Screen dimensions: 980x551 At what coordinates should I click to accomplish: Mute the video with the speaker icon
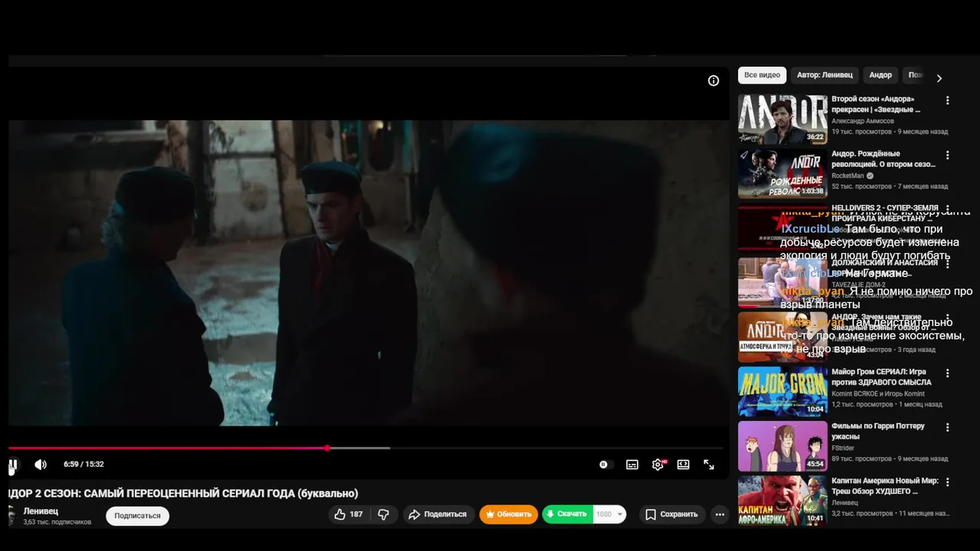tap(41, 465)
